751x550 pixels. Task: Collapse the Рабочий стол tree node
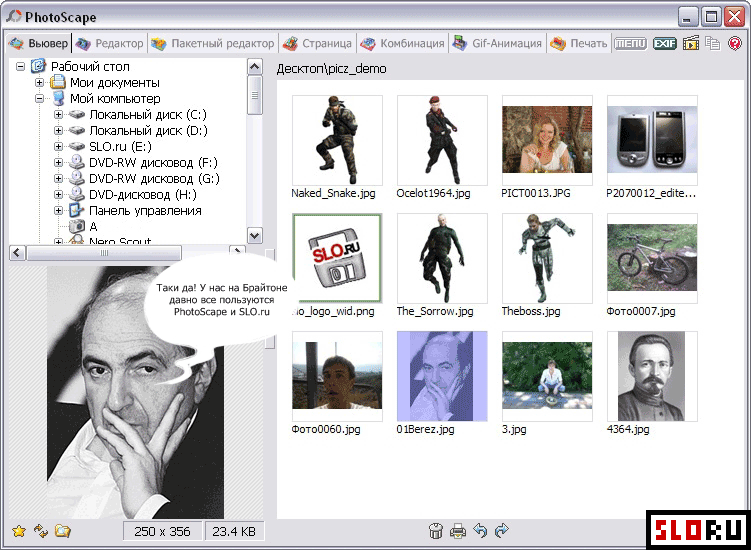point(20,67)
